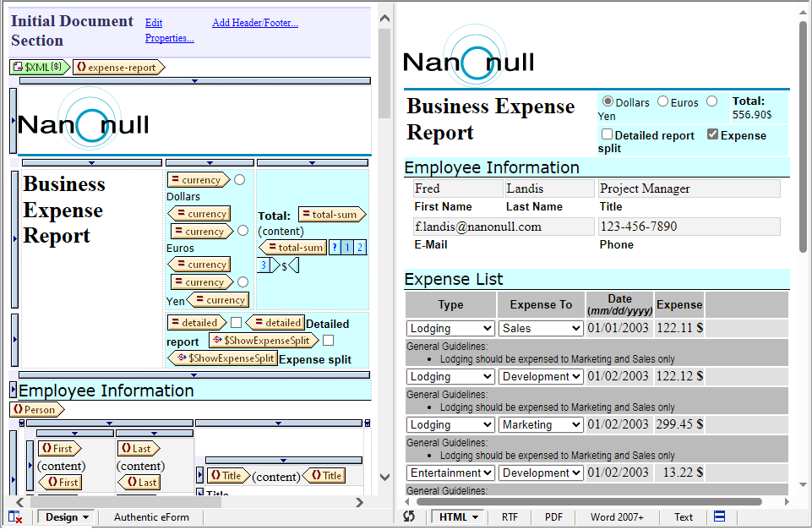Switch to the PDF preview tab
The width and height of the screenshot is (812, 530).
click(x=553, y=516)
